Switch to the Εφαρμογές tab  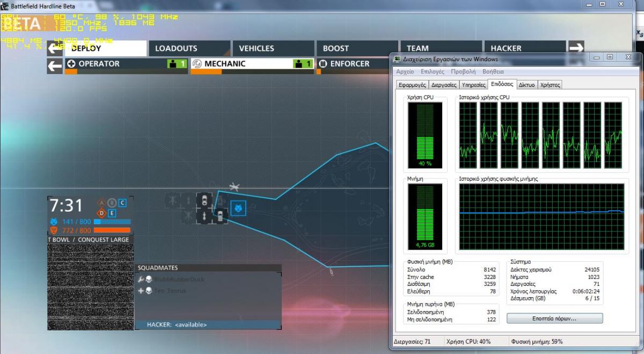[412, 85]
